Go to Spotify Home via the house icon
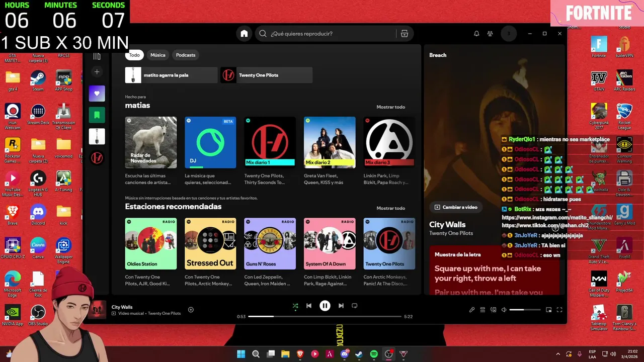 coord(244,34)
